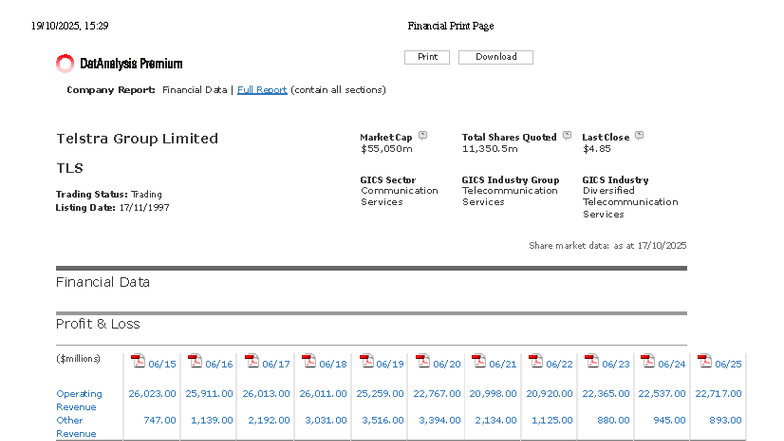Open the 06/15 period link

coord(162,364)
